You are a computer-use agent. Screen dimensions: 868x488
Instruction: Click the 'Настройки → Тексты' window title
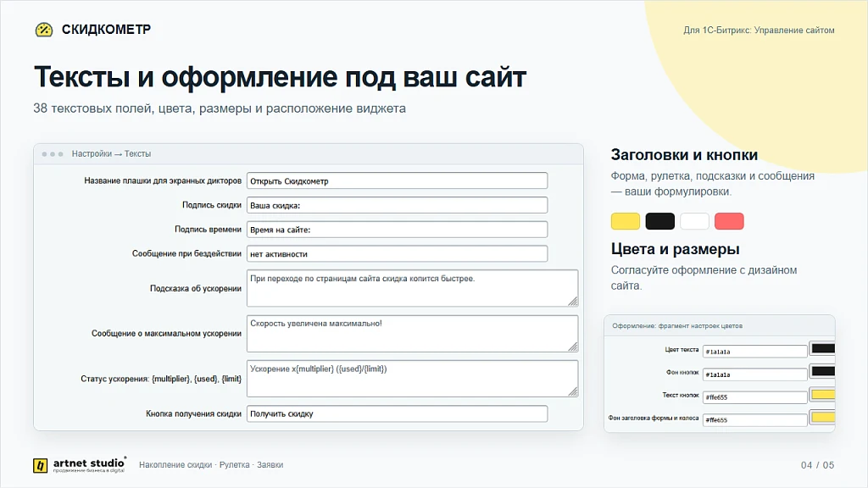click(111, 154)
